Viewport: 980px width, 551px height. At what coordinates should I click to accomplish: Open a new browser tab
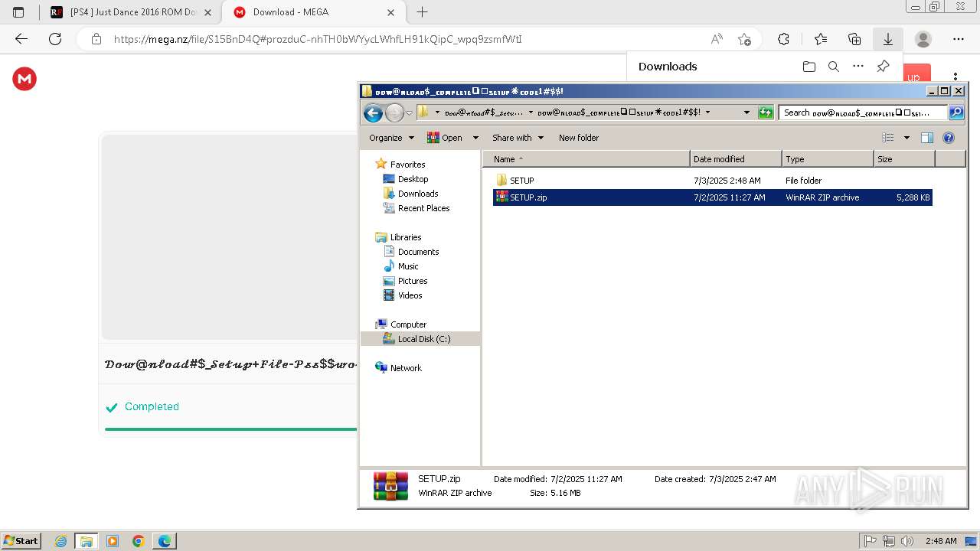point(422,12)
